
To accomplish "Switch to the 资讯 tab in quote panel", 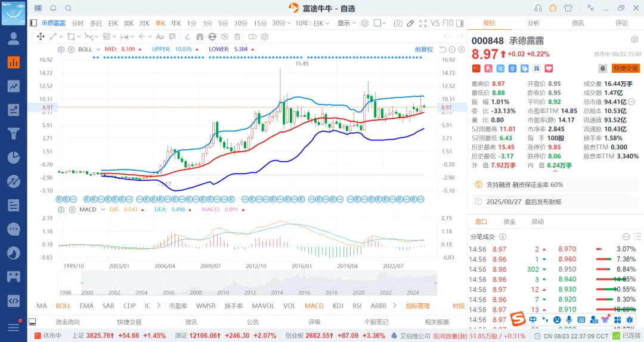I will (578, 23).
